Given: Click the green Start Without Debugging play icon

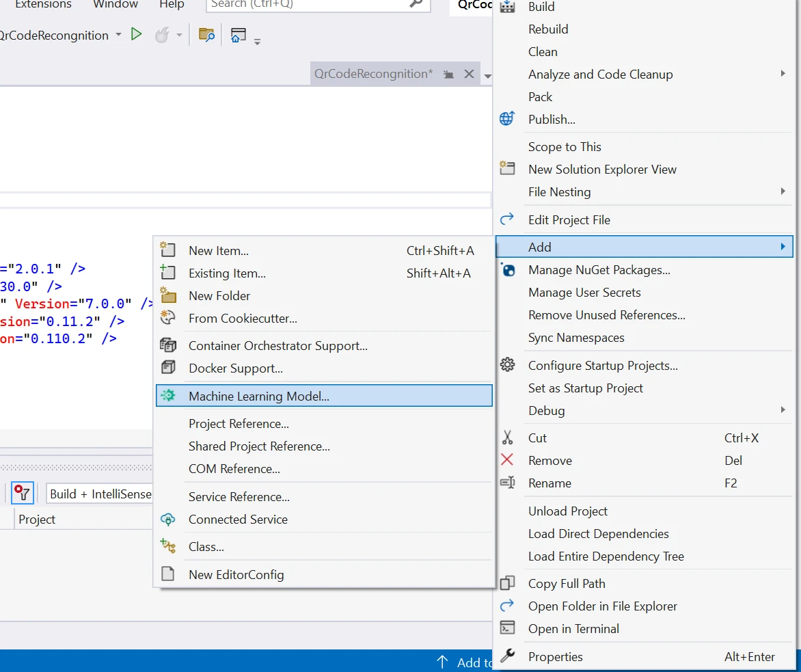Looking at the screenshot, I should coord(137,34).
